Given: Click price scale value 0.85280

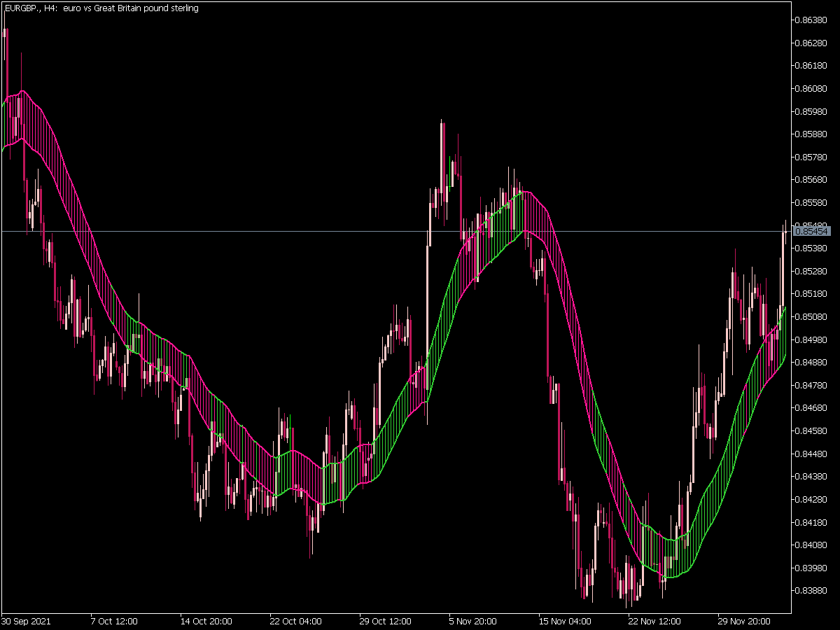Looking at the screenshot, I should click(x=813, y=271).
